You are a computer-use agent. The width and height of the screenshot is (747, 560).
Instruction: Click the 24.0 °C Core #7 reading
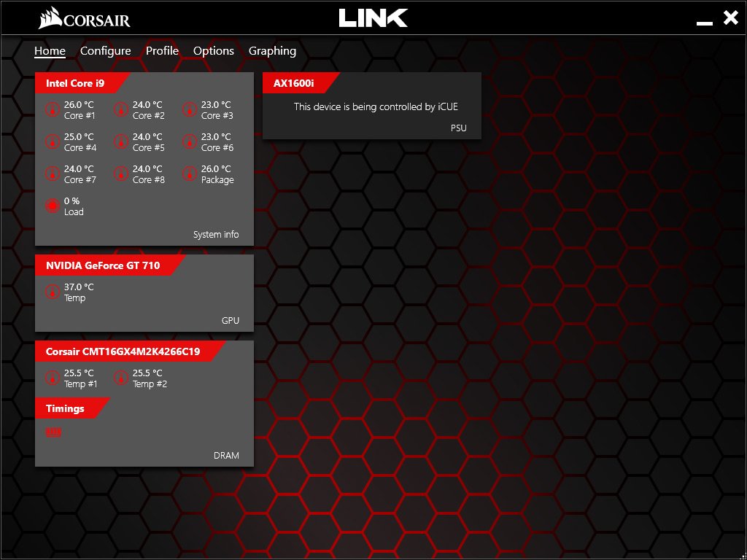(x=79, y=168)
